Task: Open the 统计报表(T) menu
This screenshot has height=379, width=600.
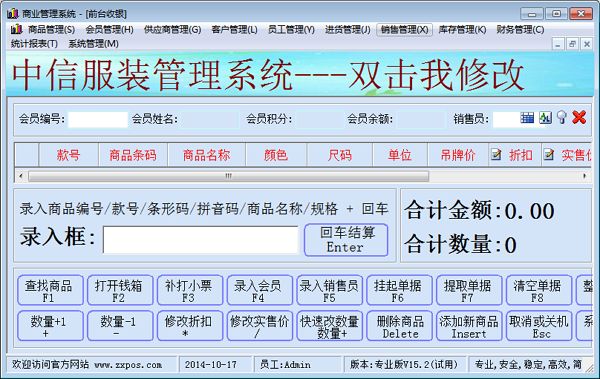Action: 34,44
